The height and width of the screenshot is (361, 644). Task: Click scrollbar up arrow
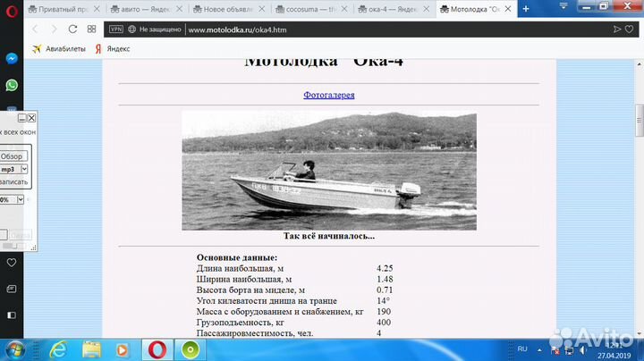coord(639,64)
